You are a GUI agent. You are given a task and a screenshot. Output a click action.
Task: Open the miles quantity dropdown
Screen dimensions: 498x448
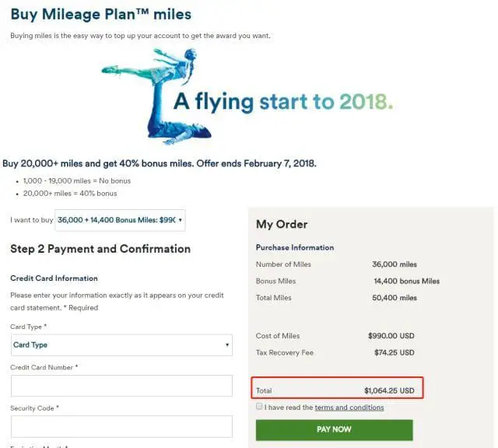point(120,220)
